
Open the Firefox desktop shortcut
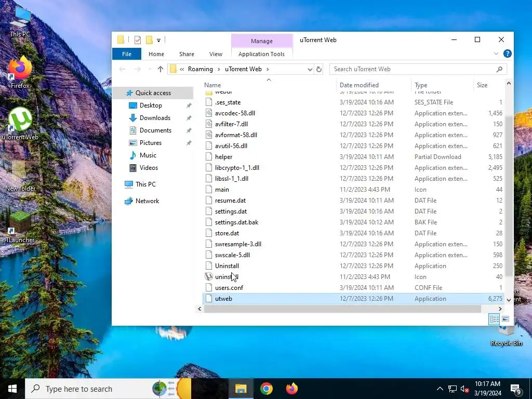click(20, 73)
